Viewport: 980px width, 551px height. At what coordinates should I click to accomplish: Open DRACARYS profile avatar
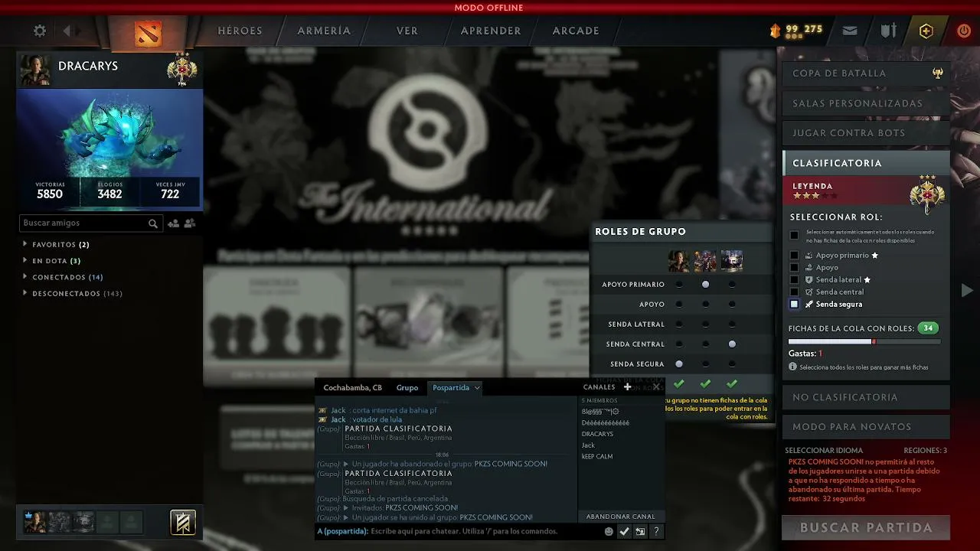[35, 70]
